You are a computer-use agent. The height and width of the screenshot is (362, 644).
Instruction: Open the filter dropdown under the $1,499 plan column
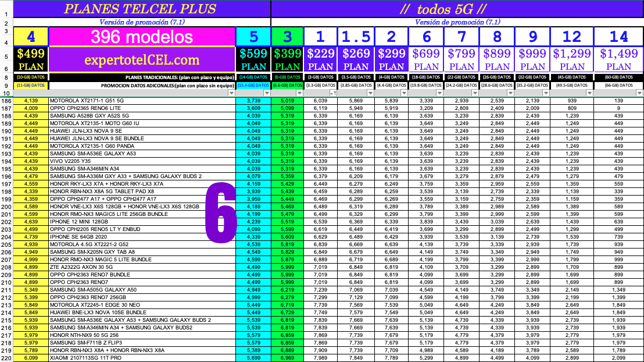point(639,93)
